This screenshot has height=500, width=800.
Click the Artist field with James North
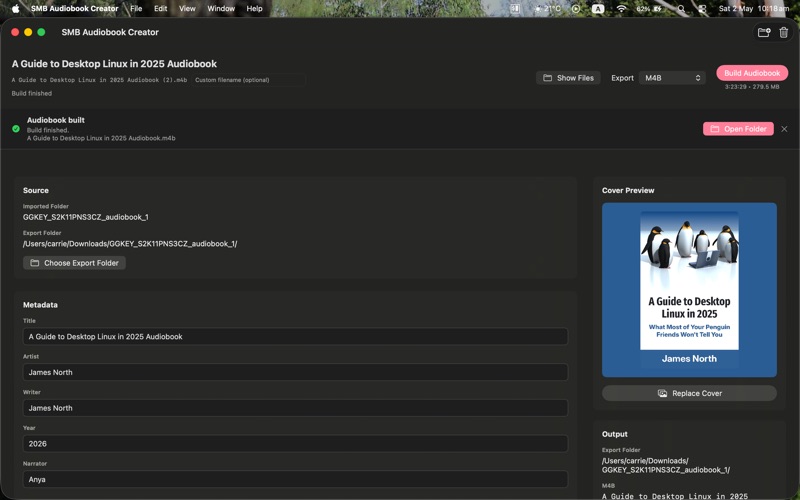[x=295, y=372]
